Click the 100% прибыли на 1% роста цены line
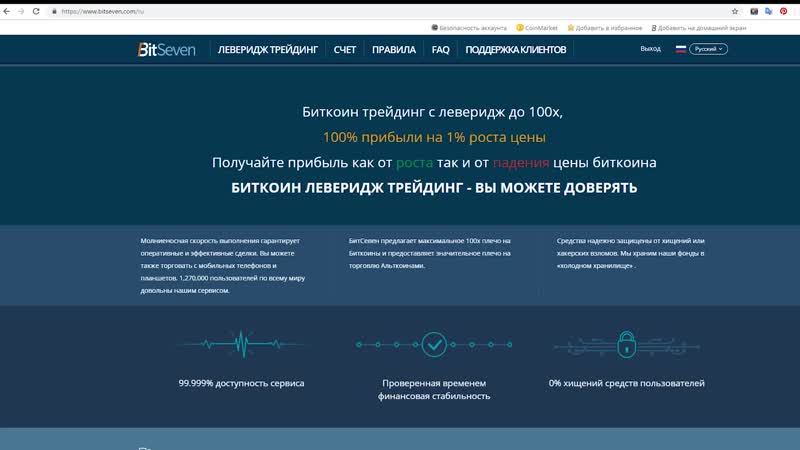The image size is (800, 450). point(434,137)
